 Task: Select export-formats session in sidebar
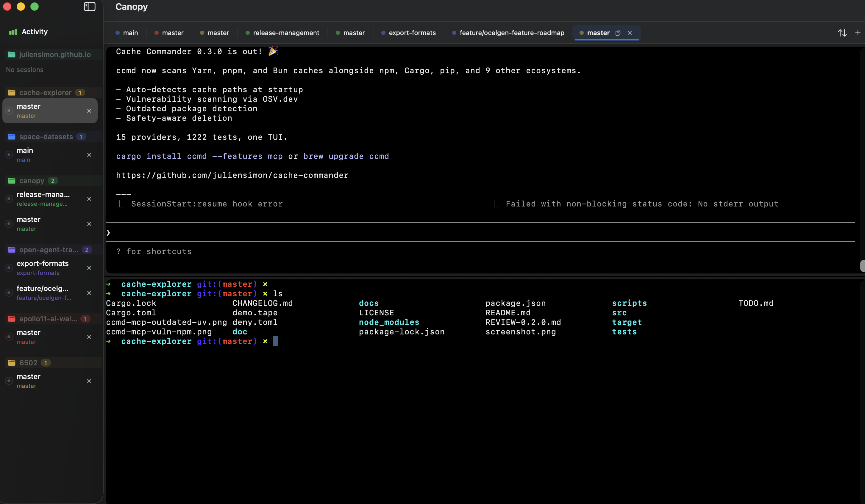click(50, 268)
